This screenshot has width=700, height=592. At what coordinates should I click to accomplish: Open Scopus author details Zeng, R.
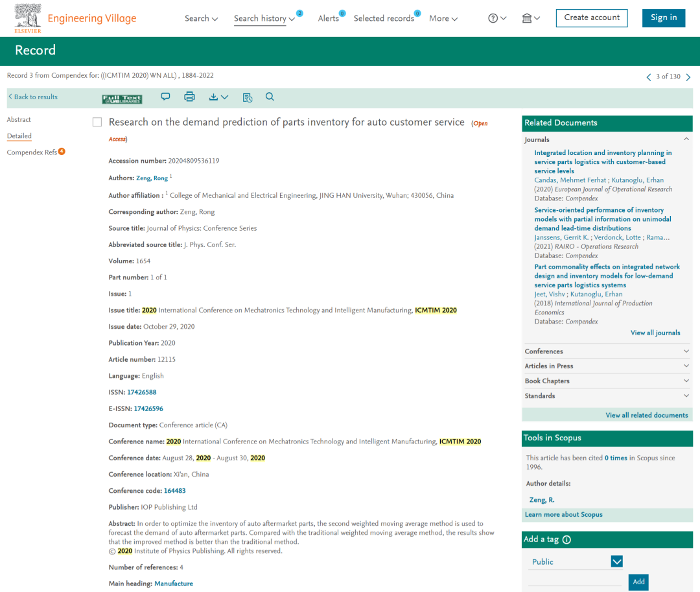[x=541, y=500]
